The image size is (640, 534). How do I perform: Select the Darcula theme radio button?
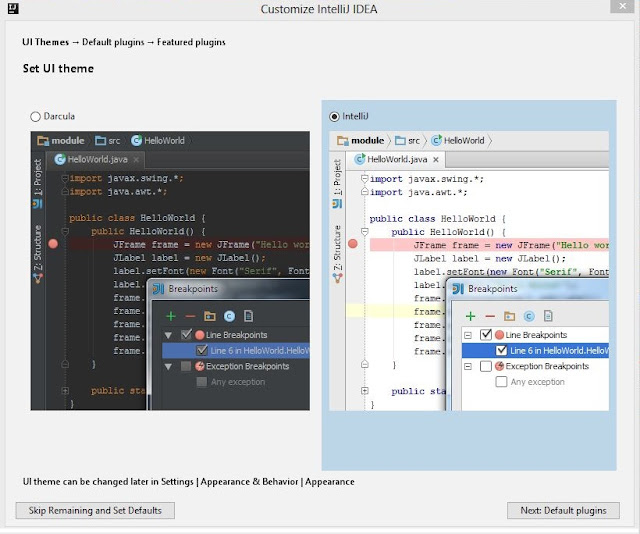coord(36,117)
